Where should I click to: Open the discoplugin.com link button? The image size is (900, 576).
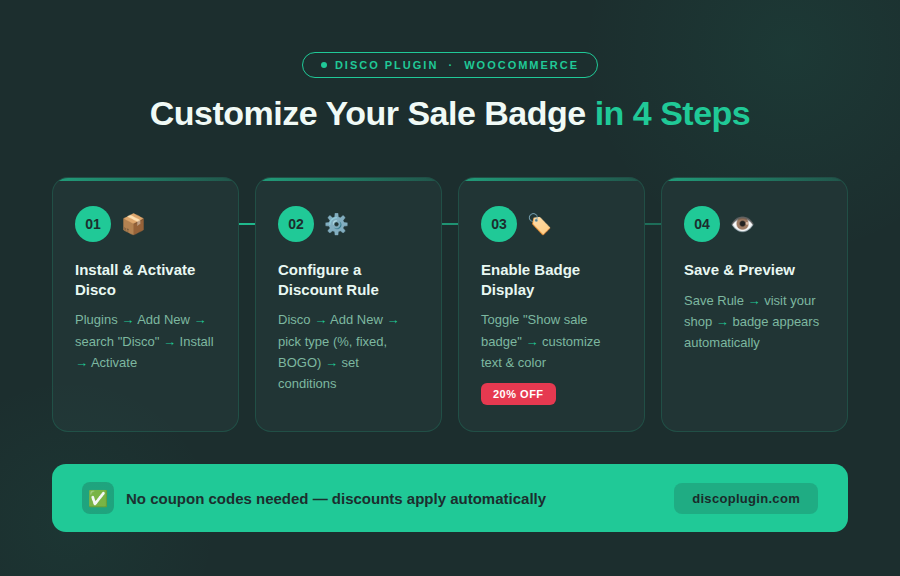(x=746, y=499)
